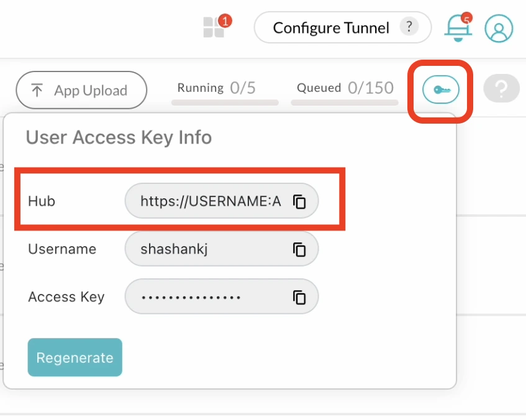The image size is (526, 420).
Task: Open the user profile avatar
Action: pyautogui.click(x=499, y=29)
